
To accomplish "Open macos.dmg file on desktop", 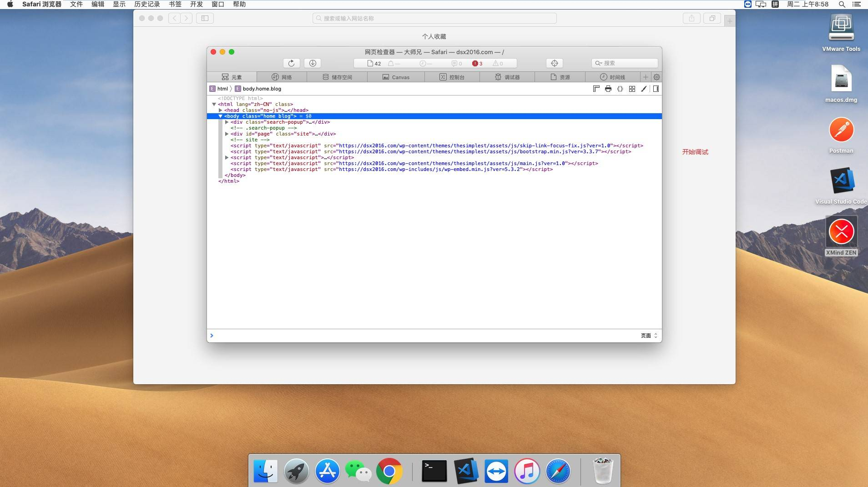I will coord(841,84).
